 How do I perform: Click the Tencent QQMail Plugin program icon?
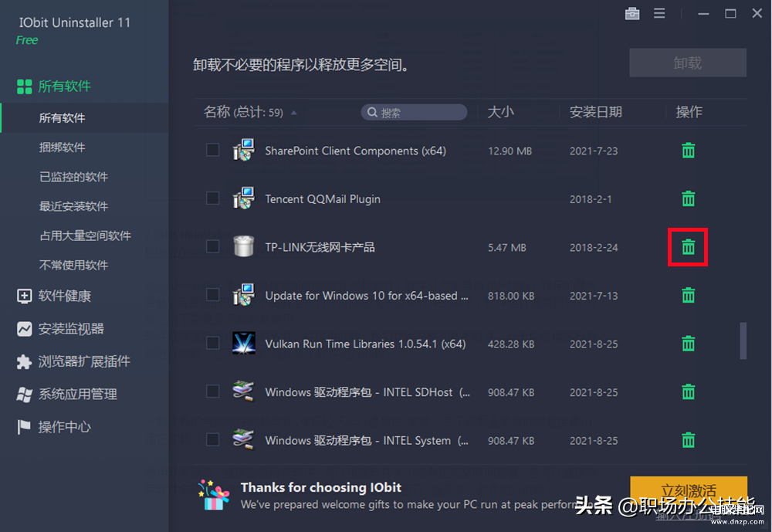click(x=244, y=198)
